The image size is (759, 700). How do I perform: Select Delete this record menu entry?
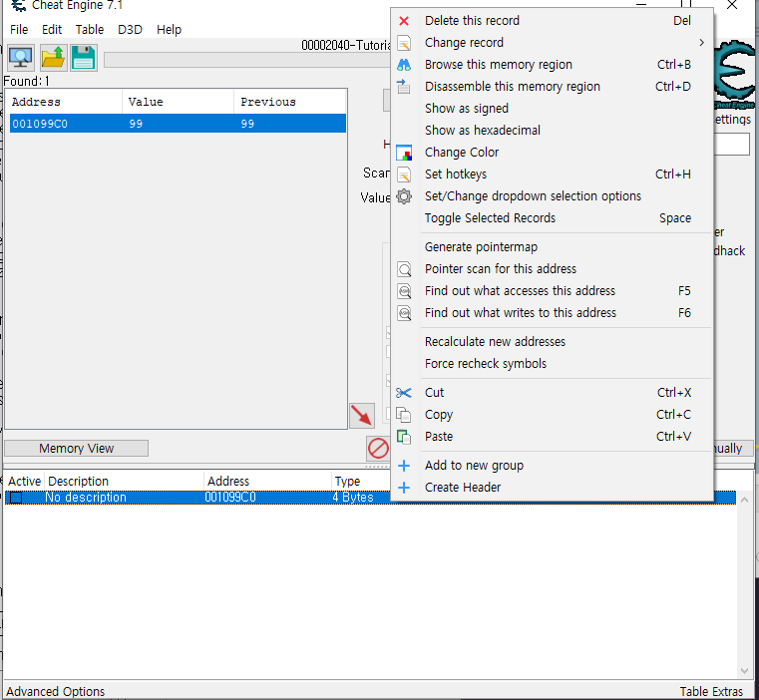[552, 21]
